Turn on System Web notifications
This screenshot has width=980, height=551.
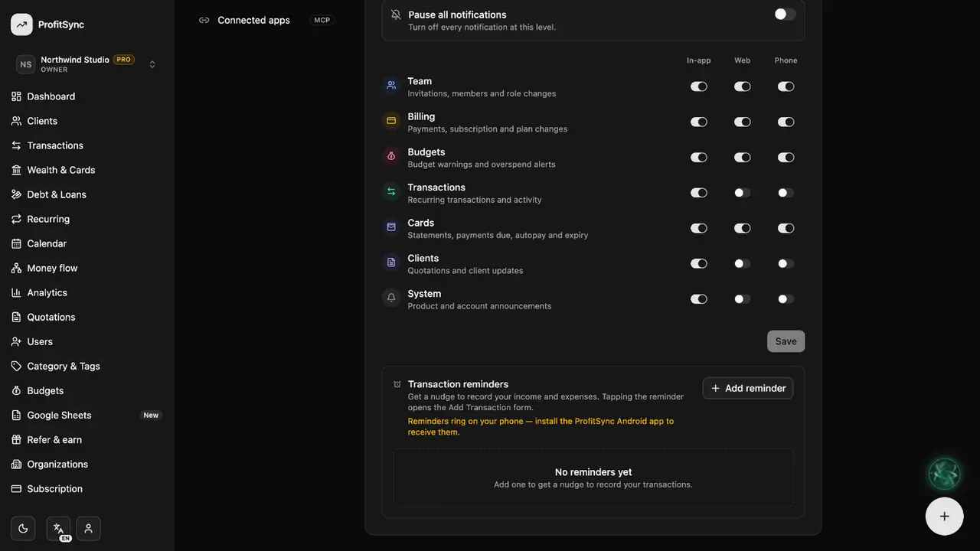coord(743,299)
